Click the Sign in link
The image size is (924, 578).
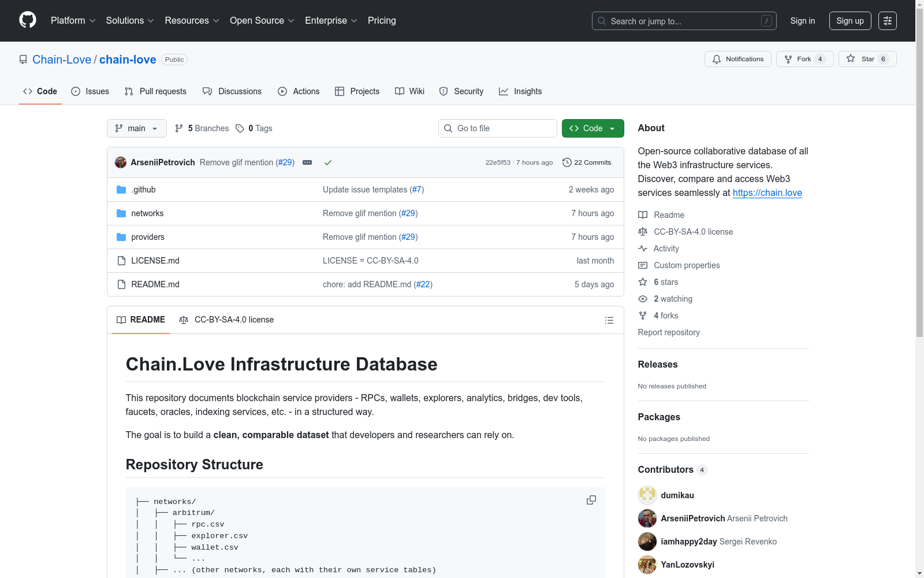pos(803,21)
